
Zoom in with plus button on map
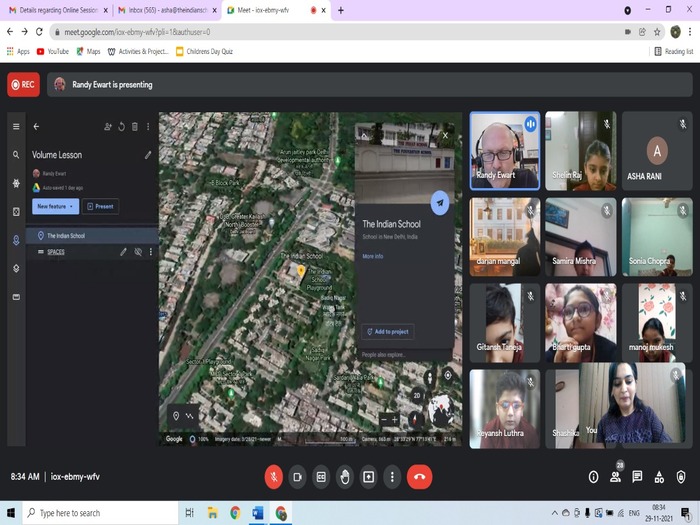pos(395,419)
